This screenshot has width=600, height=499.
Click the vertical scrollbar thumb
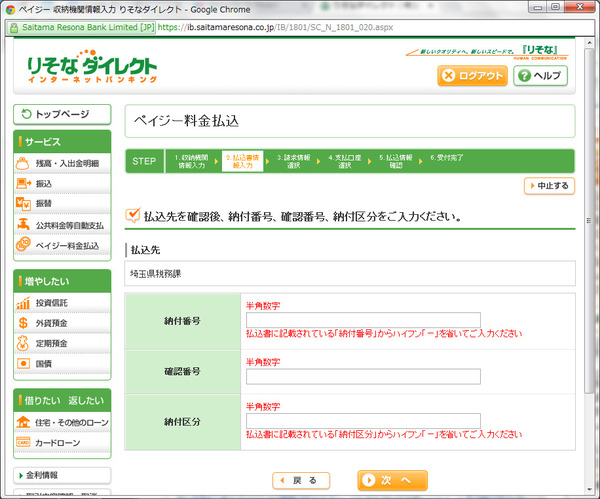[x=589, y=220]
